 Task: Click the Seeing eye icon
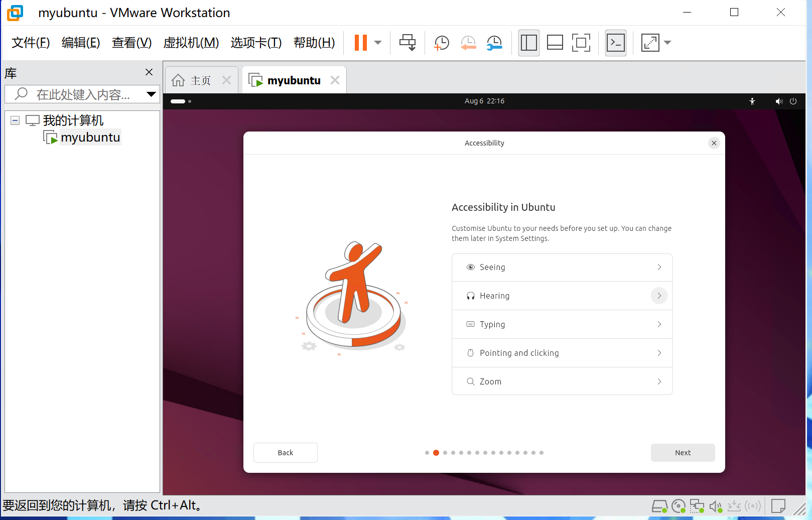(471, 267)
